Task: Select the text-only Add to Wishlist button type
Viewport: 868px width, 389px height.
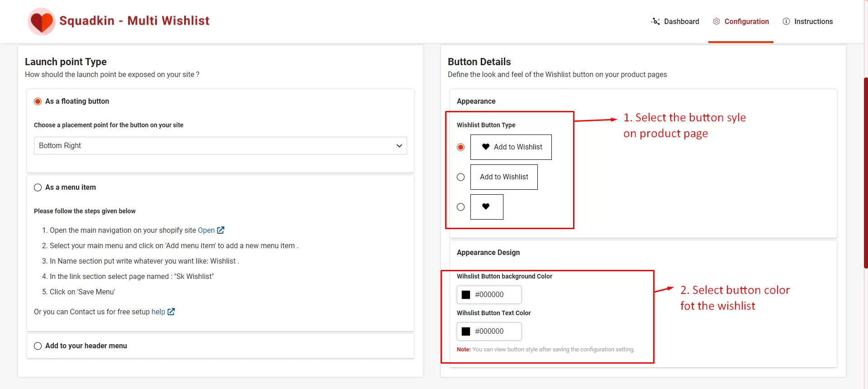Action: point(461,177)
